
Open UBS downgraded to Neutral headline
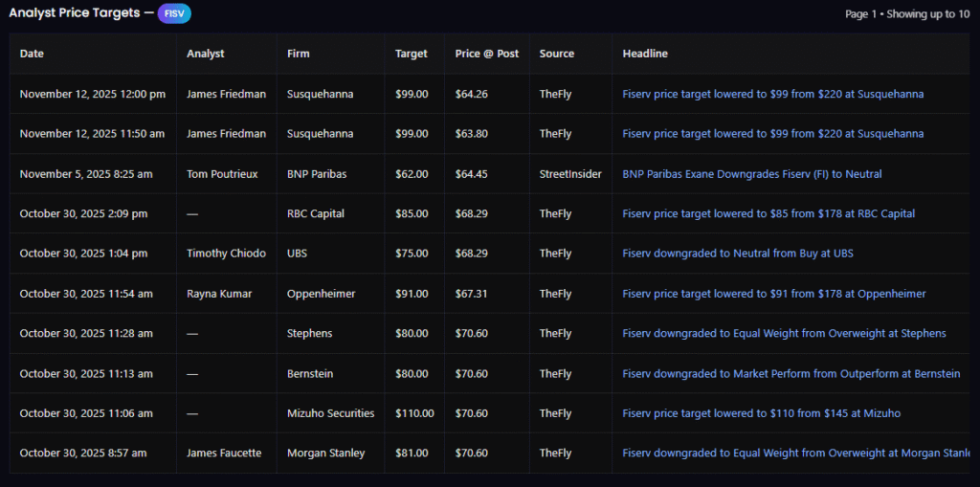(x=738, y=254)
